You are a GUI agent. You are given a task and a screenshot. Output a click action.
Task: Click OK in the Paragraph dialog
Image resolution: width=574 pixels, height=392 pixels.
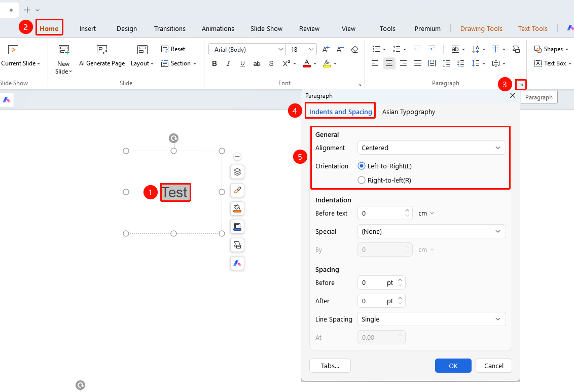click(x=453, y=366)
